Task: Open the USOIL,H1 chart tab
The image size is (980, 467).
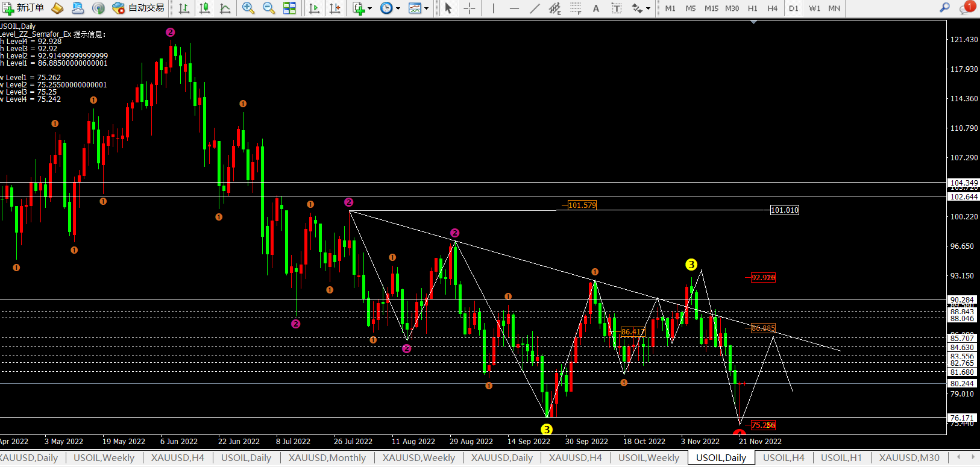Action: 841,458
